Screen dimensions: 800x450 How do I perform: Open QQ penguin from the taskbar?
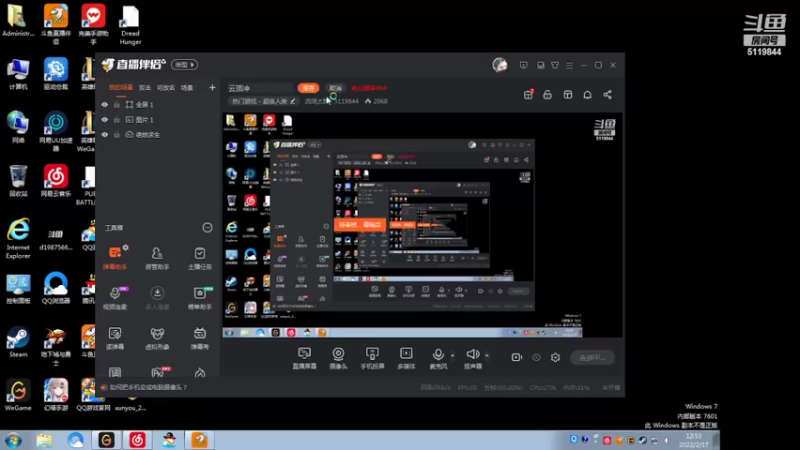[x=168, y=440]
